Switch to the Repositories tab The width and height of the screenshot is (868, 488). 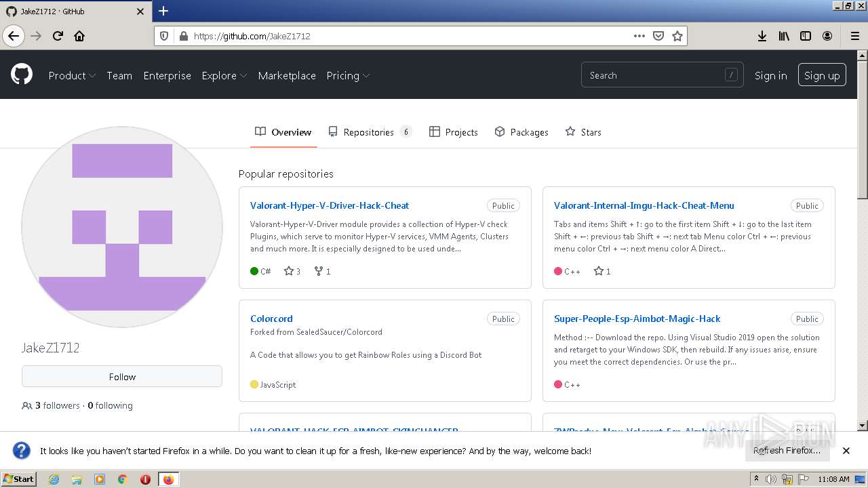(368, 132)
